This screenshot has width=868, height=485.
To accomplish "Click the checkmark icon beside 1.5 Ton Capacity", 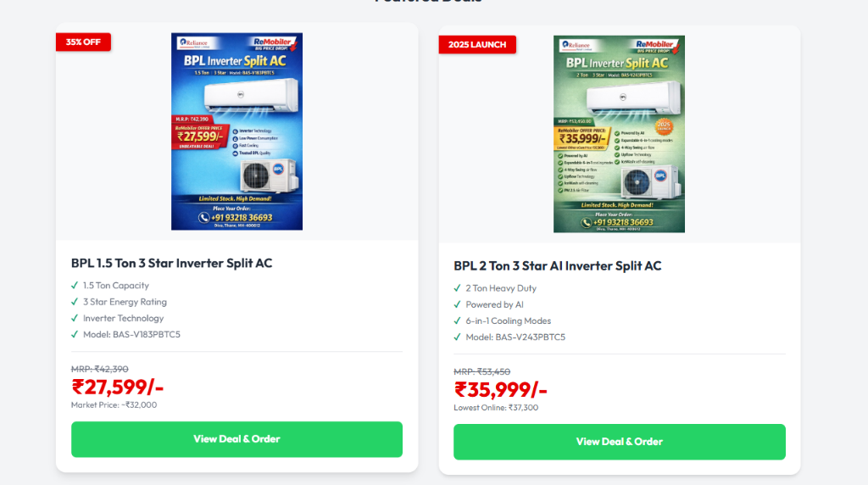I will click(x=75, y=285).
